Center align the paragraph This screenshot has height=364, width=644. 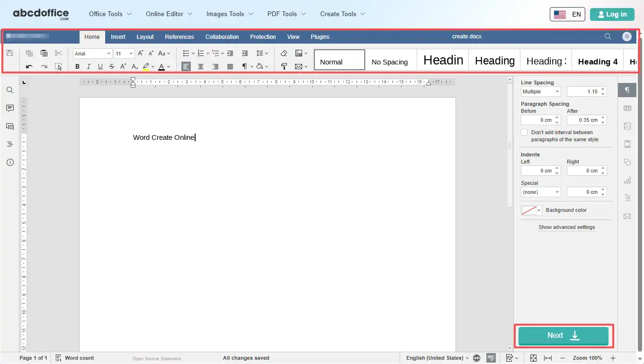pos(201,66)
